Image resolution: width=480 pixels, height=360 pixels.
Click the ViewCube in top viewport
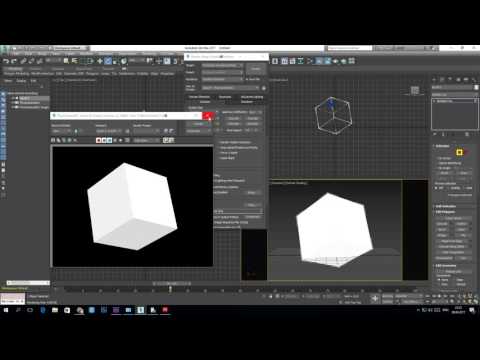click(x=415, y=90)
